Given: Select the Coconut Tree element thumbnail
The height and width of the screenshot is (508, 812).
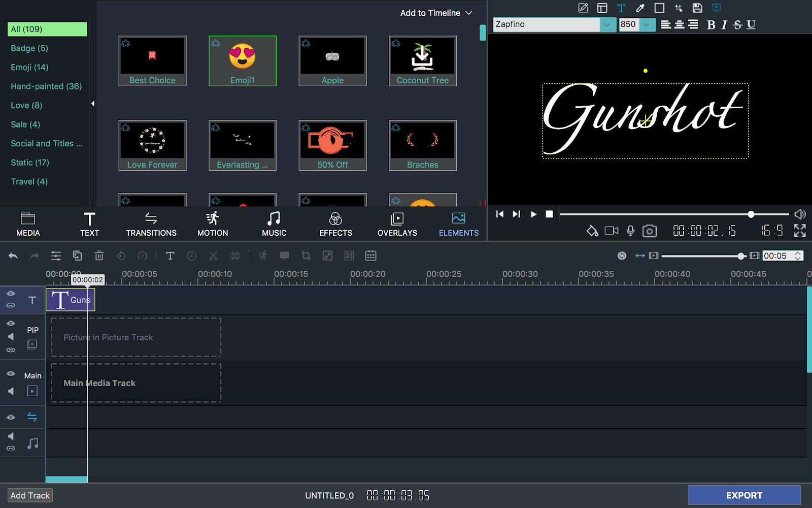Looking at the screenshot, I should [423, 61].
